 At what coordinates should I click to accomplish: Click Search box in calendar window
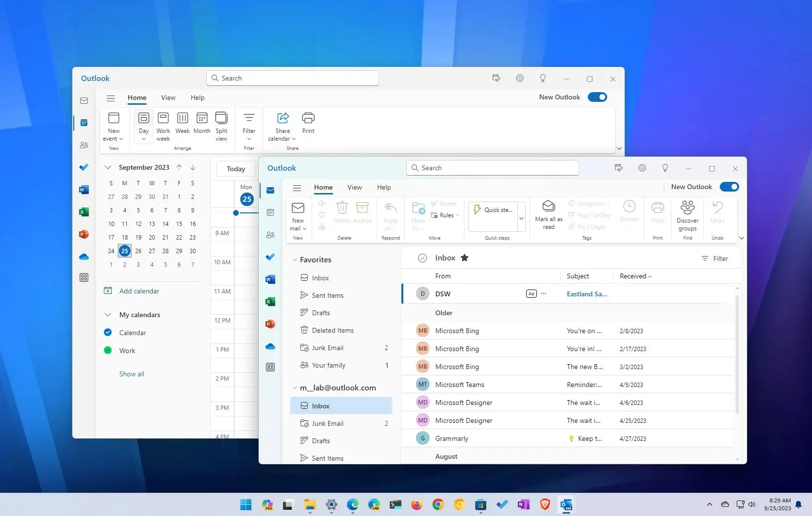pos(292,78)
